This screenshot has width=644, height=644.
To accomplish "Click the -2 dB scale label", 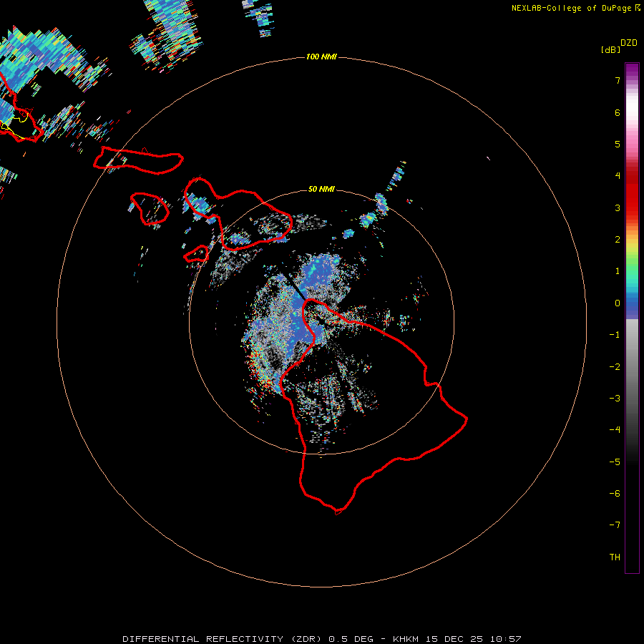I will [615, 367].
